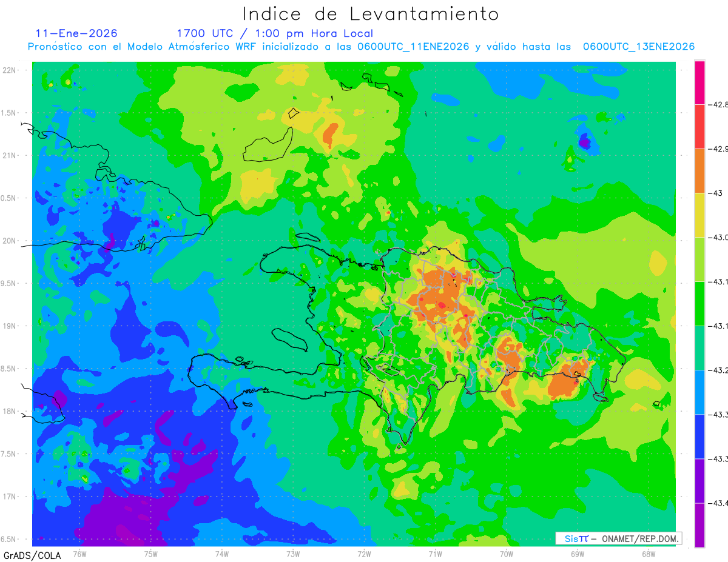The width and height of the screenshot is (728, 562).
Task: Click the "20N" latitude label
Action: click(x=10, y=241)
